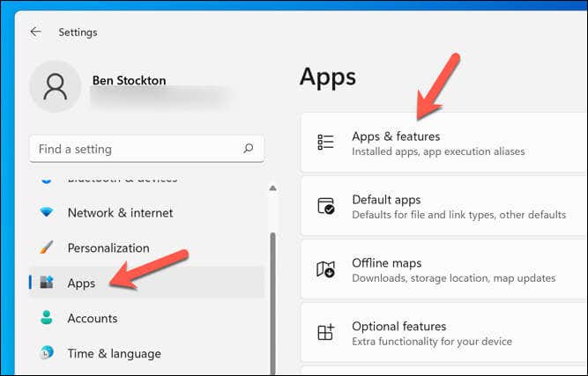
Task: Click the Optional features grid icon
Action: (x=325, y=332)
